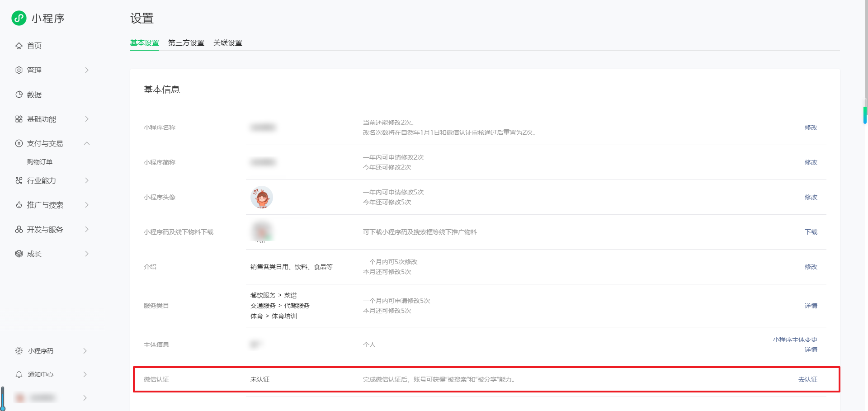This screenshot has height=411, width=868.
Task: Open the 关联设置 tab
Action: tap(227, 43)
